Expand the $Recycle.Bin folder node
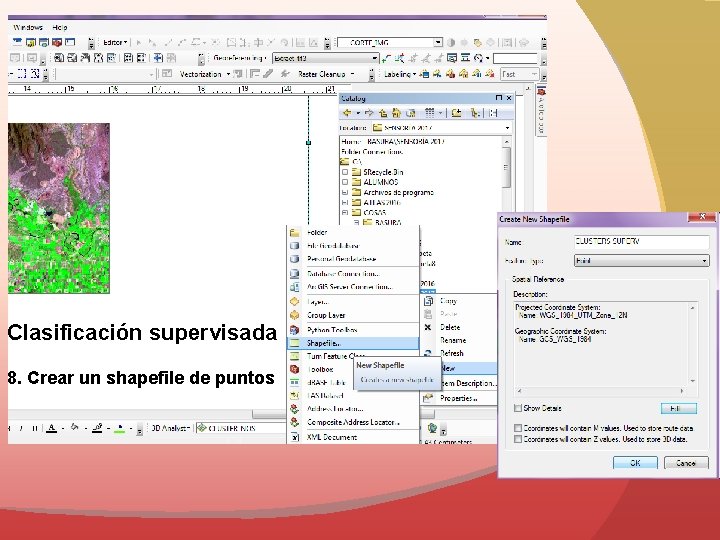720x540 pixels. click(345, 172)
